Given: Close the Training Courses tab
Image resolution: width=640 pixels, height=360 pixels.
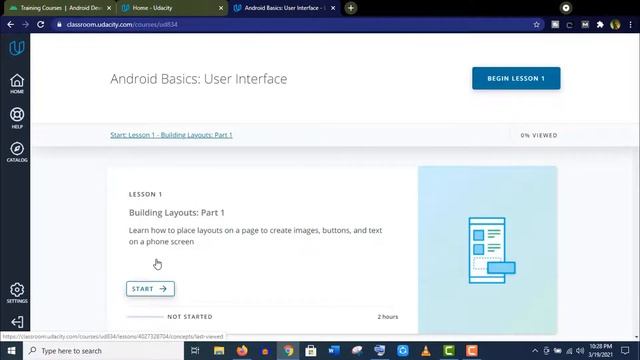Looking at the screenshot, I should pyautogui.click(x=109, y=8).
